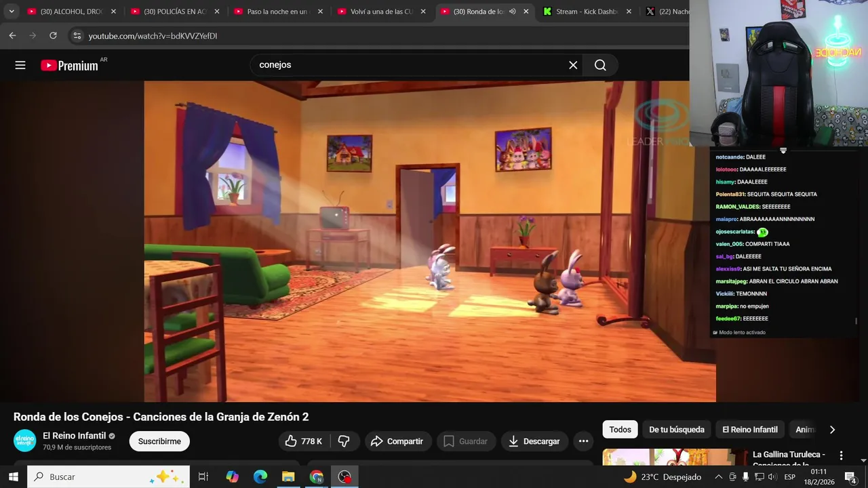The image size is (868, 488).
Task: Open the volume tray icon
Action: point(772,476)
